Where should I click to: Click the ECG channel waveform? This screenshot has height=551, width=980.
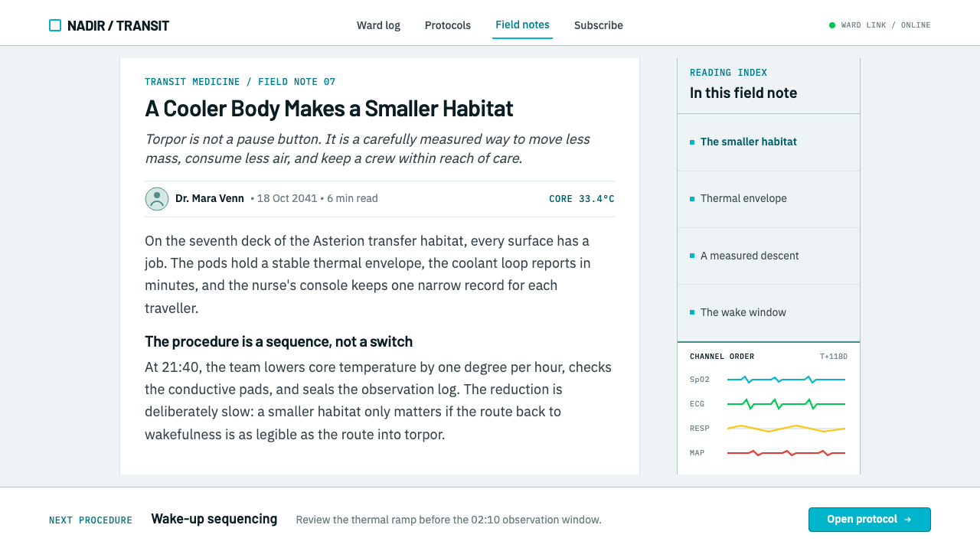click(x=786, y=403)
